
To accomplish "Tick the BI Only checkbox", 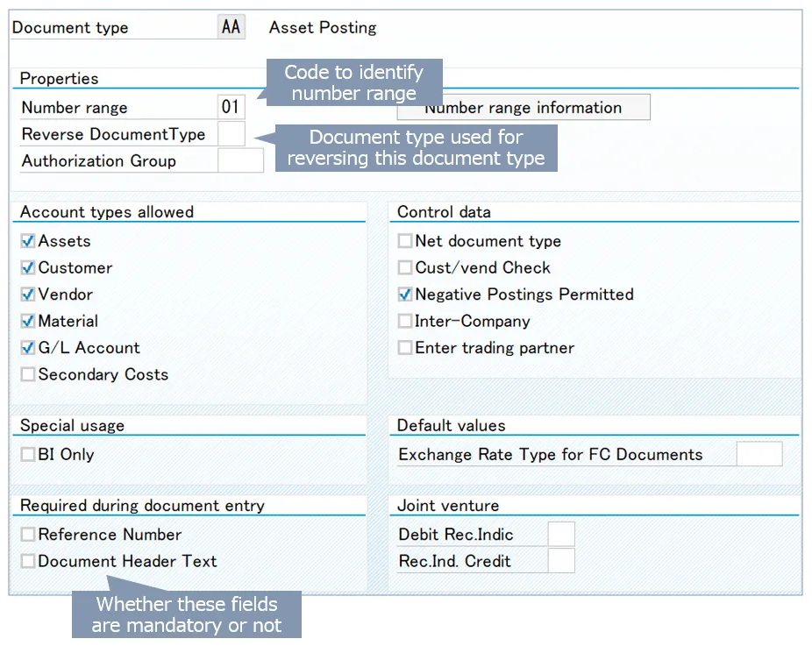I will click(28, 455).
